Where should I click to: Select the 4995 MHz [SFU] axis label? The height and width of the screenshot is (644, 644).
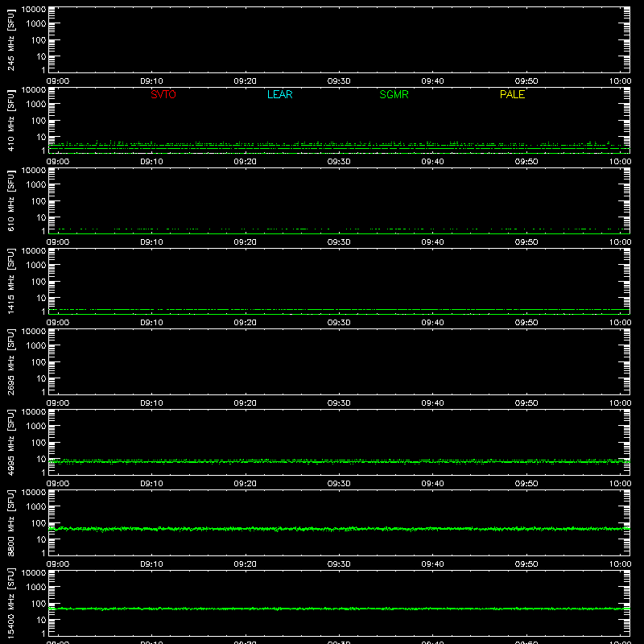(10, 443)
